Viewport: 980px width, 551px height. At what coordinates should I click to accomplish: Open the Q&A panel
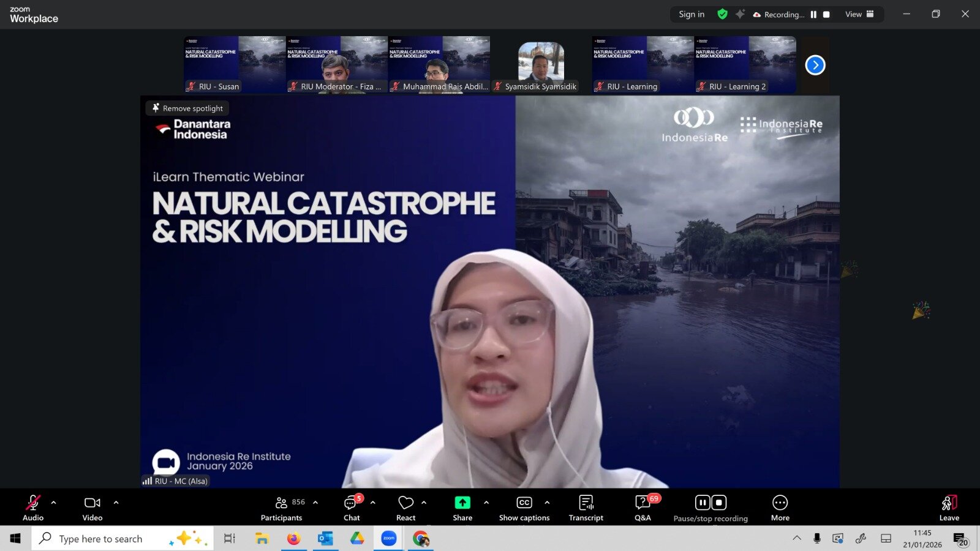pyautogui.click(x=643, y=508)
